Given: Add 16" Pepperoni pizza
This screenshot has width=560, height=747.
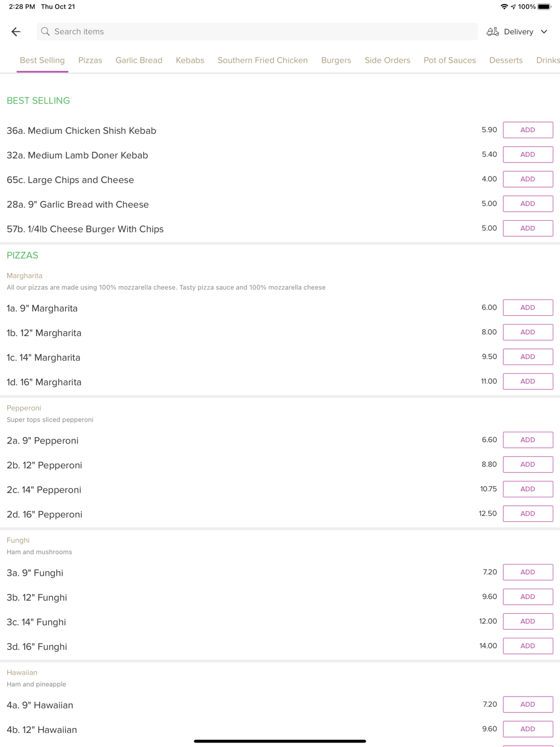Looking at the screenshot, I should [x=528, y=513].
